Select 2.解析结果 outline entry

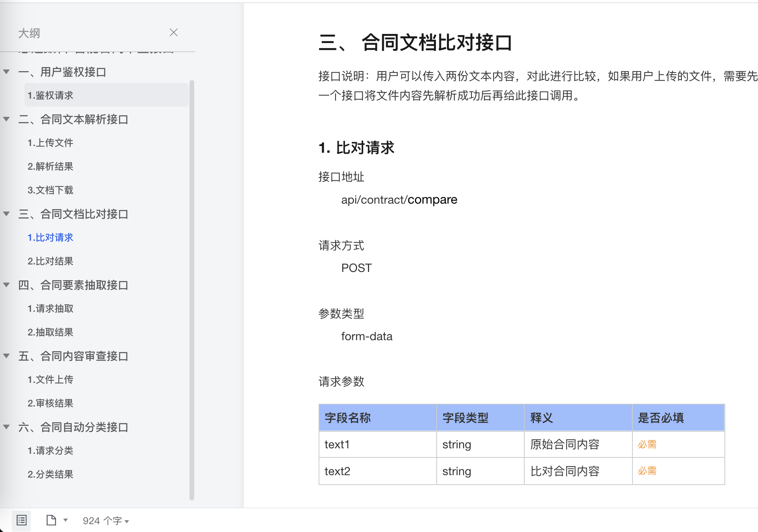click(51, 167)
